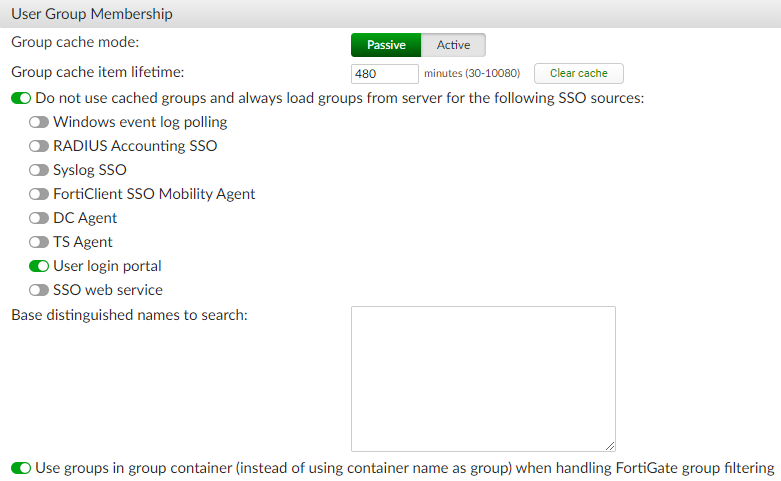Click the base distinguished names text area
This screenshot has height=481, width=781.
[x=482, y=378]
